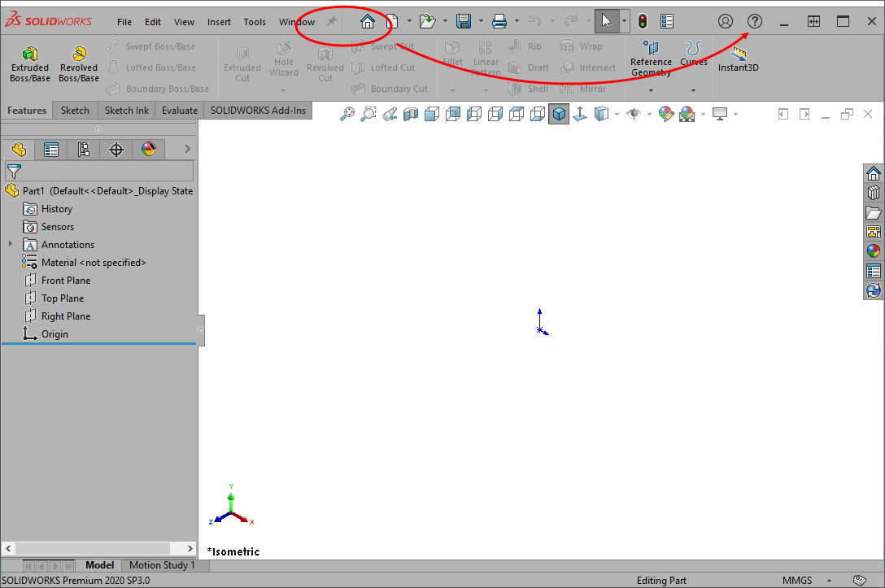
Task: Open the File menu
Action: [124, 22]
